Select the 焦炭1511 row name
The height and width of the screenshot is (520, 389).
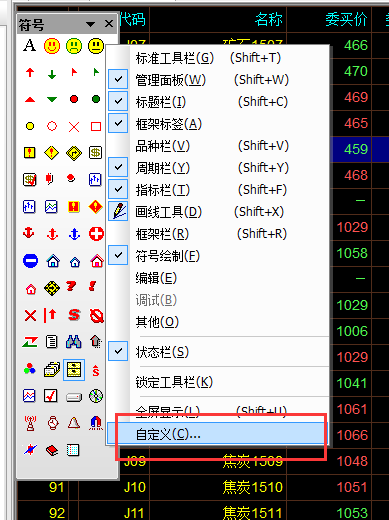coord(253,513)
